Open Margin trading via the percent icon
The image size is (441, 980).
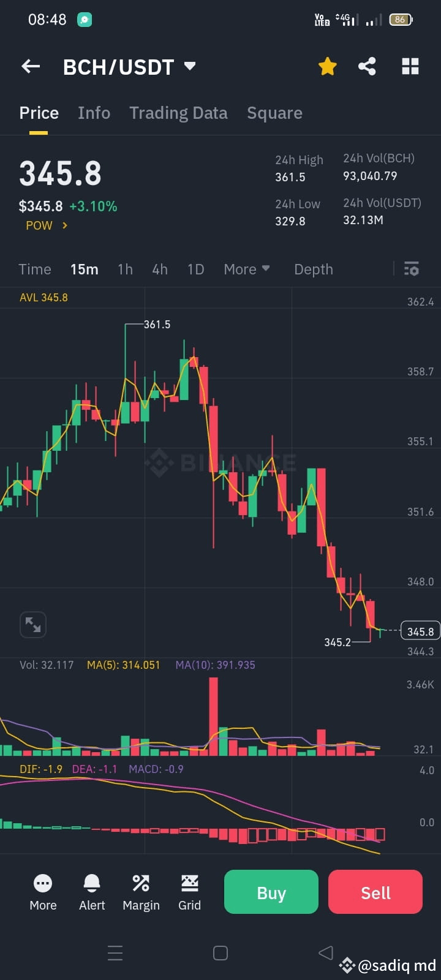pyautogui.click(x=140, y=891)
